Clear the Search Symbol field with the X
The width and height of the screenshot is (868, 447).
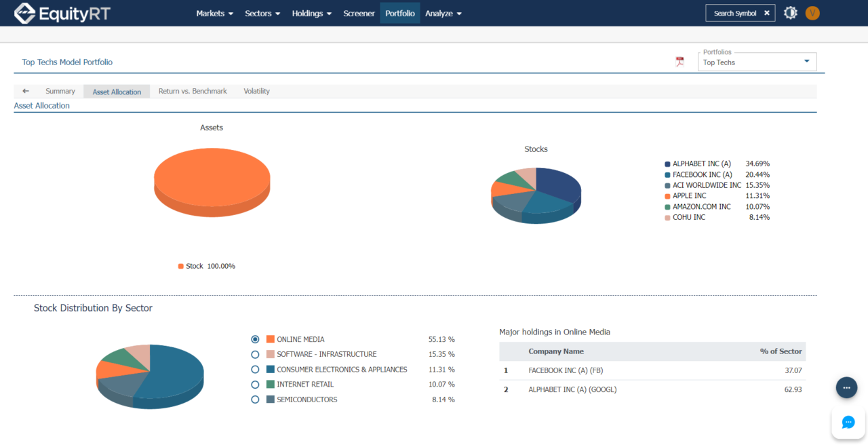click(767, 12)
